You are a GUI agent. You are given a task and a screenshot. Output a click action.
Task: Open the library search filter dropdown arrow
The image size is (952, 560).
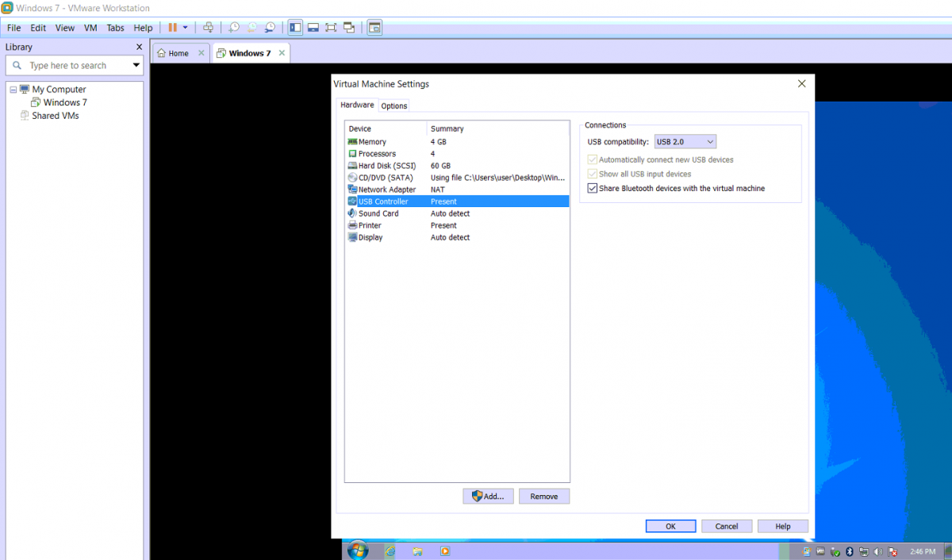(x=136, y=66)
